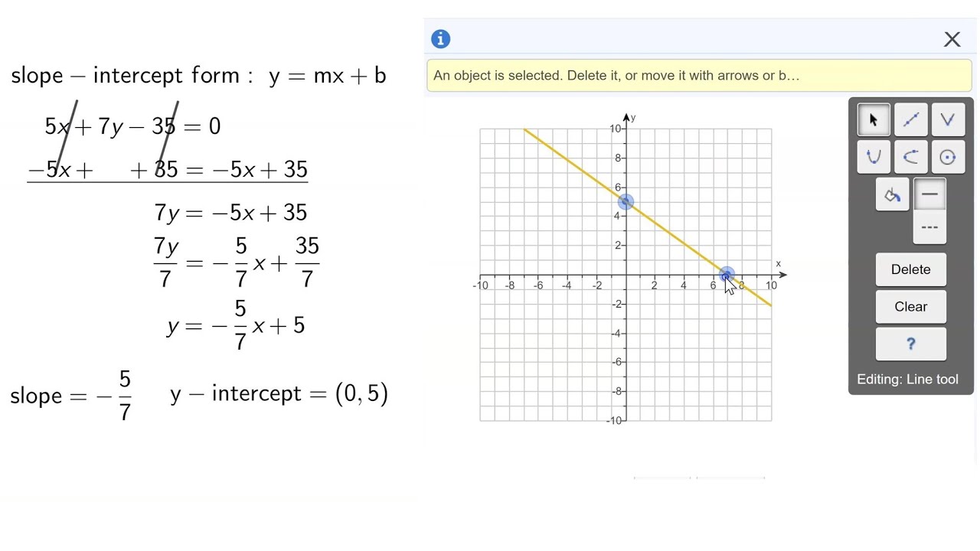Click the "Editing: Line tool" status label
Viewport: 980px width, 551px height.
907,380
